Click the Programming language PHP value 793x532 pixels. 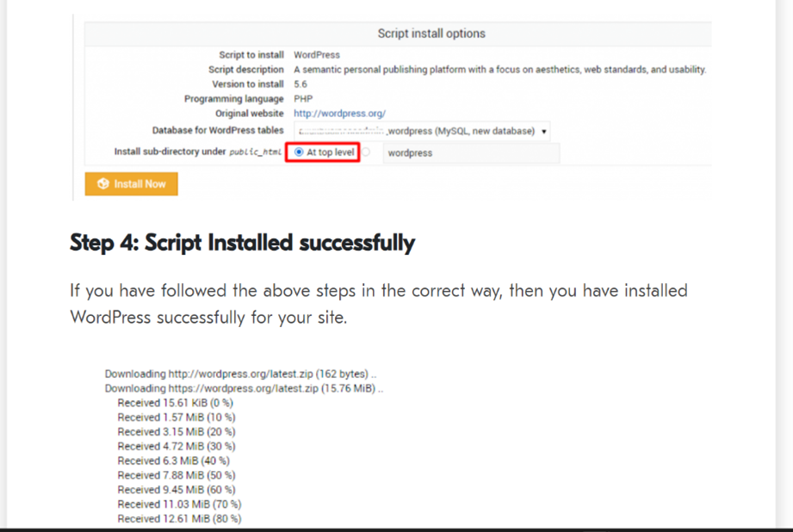302,99
